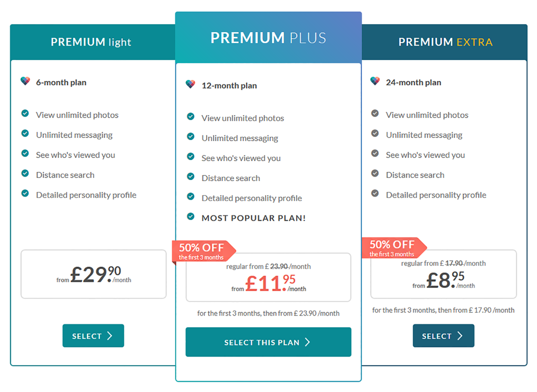This screenshot has width=537, height=392.
Task: Click the checkmark beside Unlimited messaging in Premium Plus
Action: 191,136
